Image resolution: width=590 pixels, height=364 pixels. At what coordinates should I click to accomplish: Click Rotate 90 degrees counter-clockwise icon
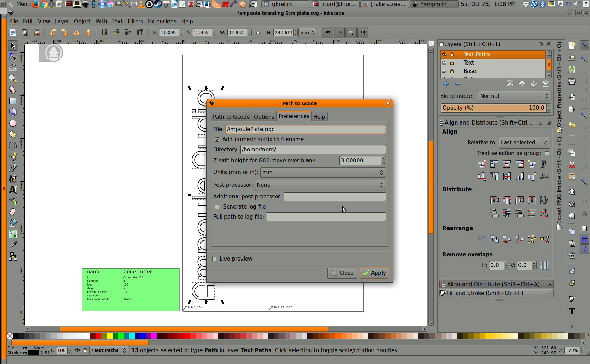tap(52, 33)
